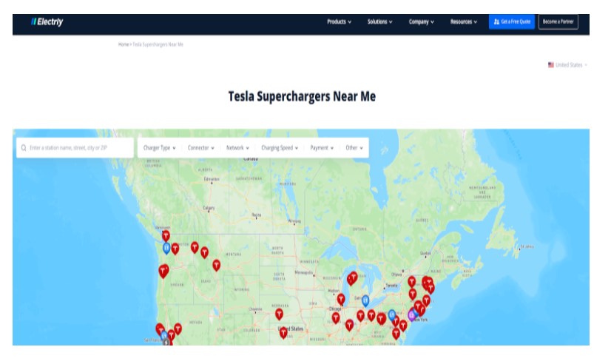Click the Electrly logo
This screenshot has height=364, width=611.
click(47, 21)
